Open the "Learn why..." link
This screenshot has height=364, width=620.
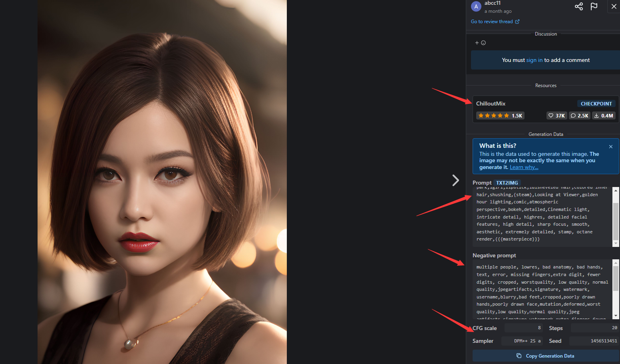coord(524,167)
